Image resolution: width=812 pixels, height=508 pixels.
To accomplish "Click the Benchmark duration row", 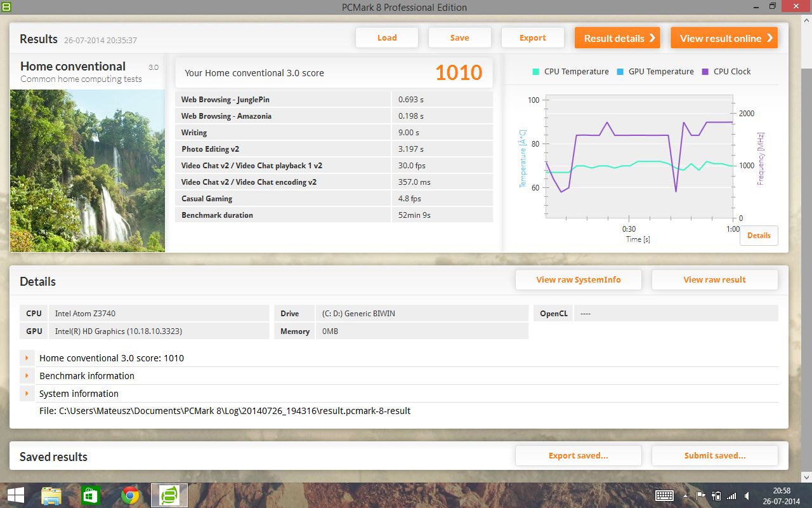I will point(334,215).
